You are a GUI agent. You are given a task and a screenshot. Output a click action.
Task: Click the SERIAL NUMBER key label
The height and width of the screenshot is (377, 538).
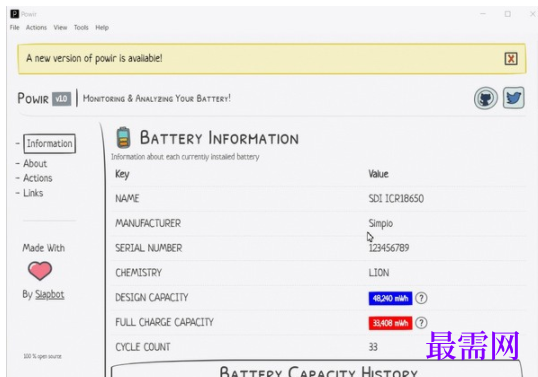(149, 248)
